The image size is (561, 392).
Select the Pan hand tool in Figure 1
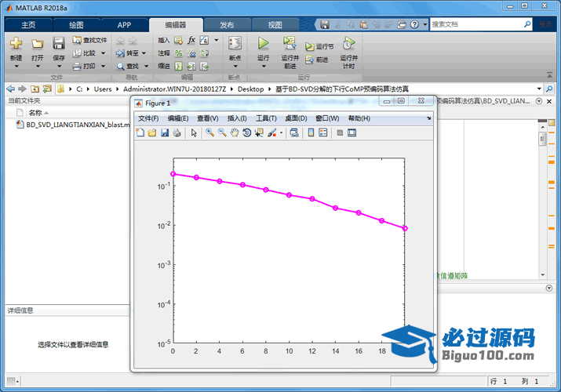[235, 133]
